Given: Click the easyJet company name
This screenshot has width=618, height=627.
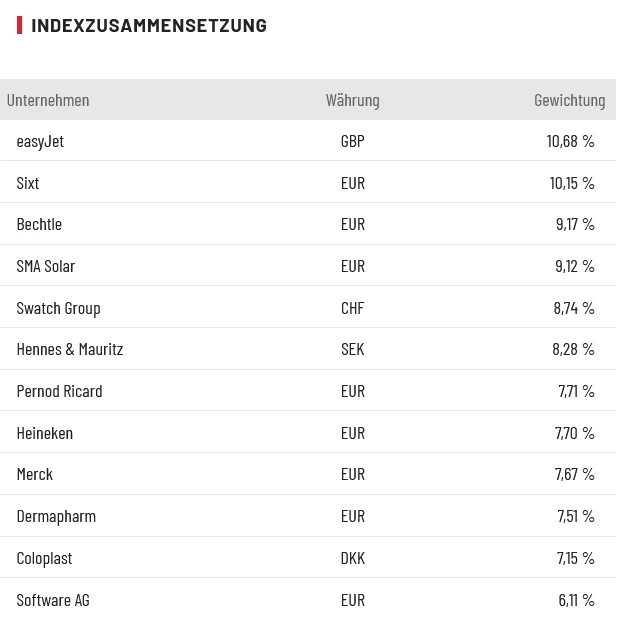Looking at the screenshot, I should click(x=40, y=141).
